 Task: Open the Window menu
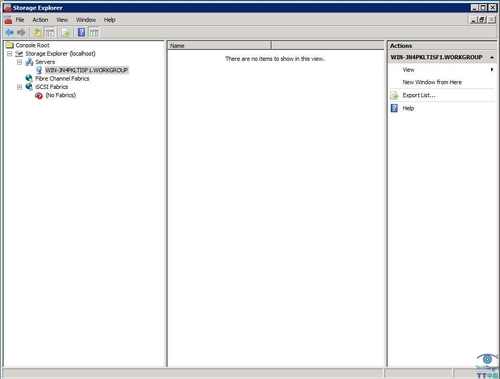86,20
